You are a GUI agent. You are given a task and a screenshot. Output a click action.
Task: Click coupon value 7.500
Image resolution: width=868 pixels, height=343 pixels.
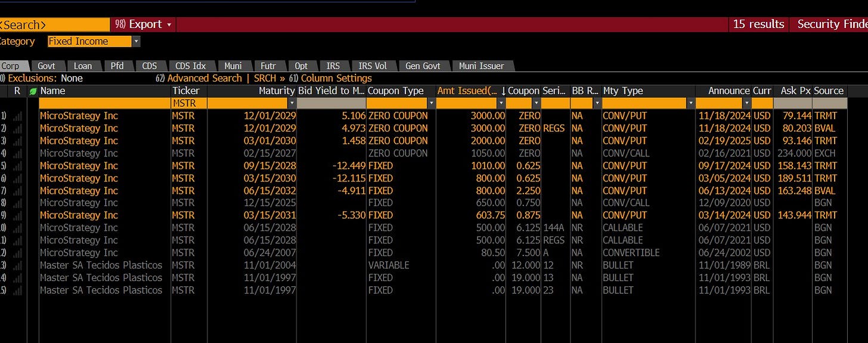527,253
